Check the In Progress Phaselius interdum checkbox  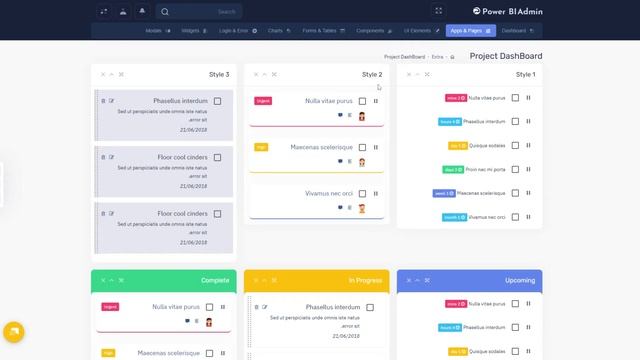pyautogui.click(x=370, y=307)
